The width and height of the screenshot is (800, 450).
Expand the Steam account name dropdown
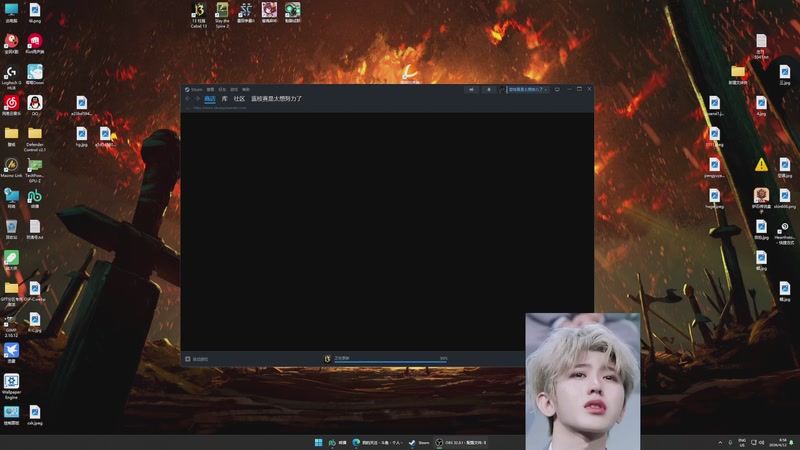[x=528, y=89]
